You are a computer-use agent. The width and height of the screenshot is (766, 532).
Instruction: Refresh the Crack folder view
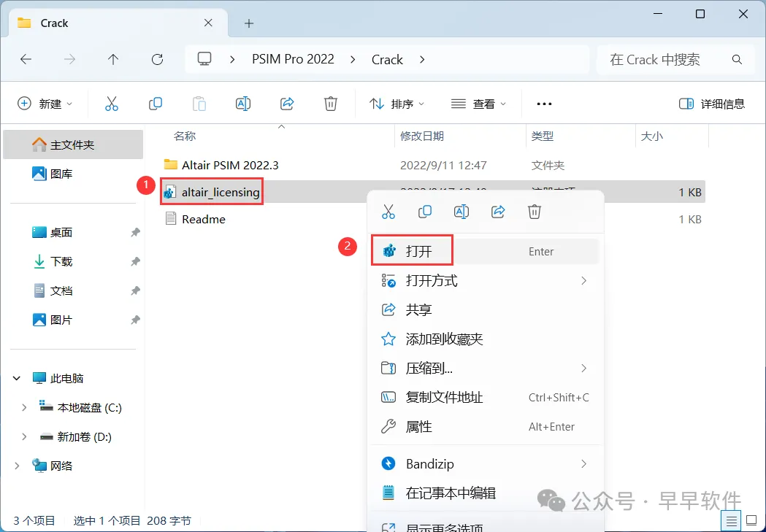157,60
